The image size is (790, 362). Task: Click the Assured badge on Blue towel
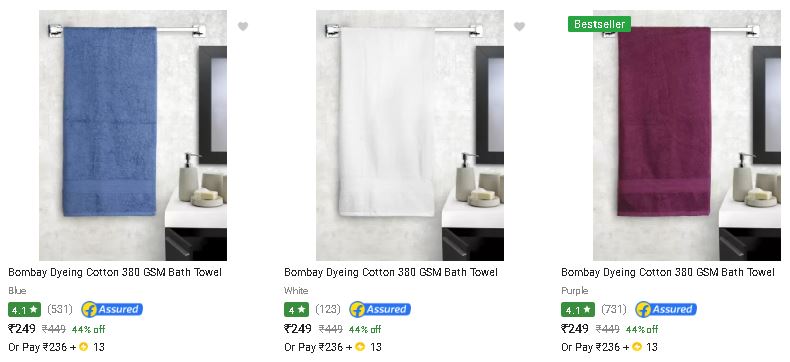point(112,309)
